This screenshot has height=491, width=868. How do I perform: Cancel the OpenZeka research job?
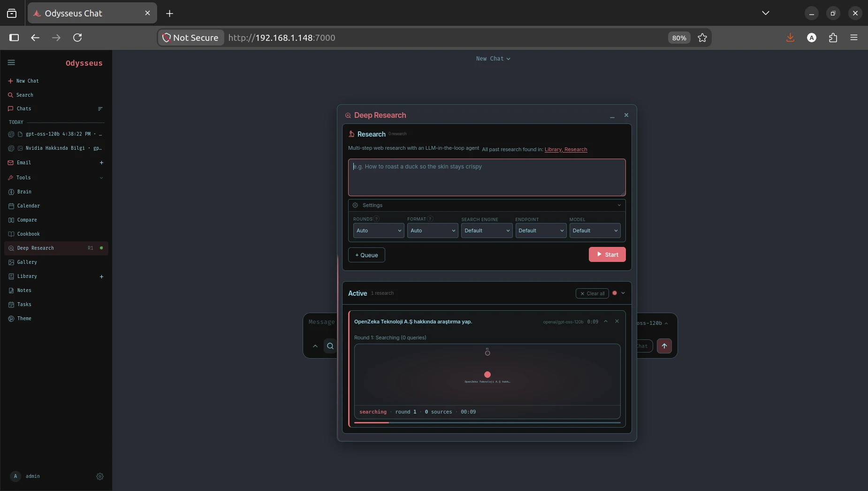617,322
